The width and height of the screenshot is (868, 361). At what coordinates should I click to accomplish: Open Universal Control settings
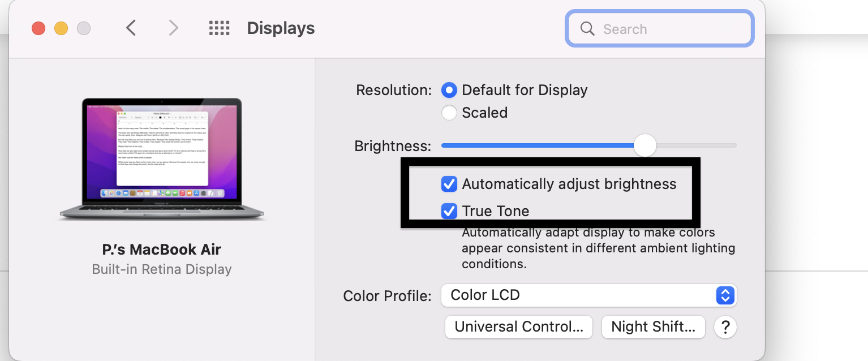point(518,326)
